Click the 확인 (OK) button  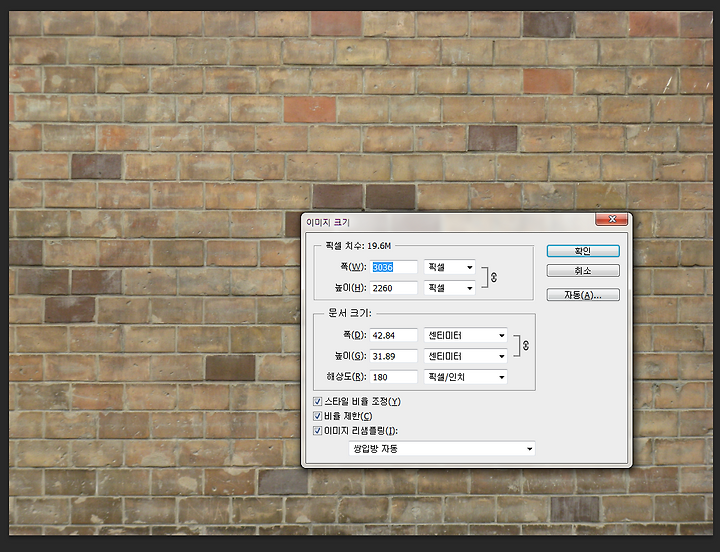[583, 251]
